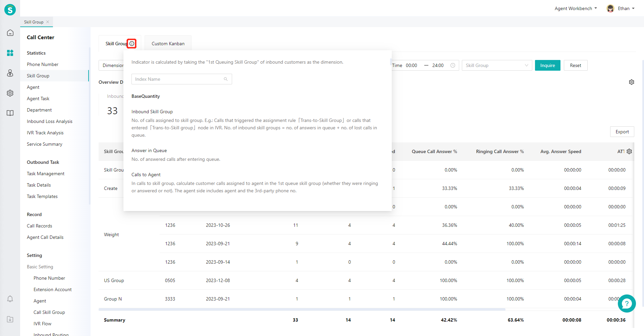Focus the Index Name search field

tap(181, 79)
